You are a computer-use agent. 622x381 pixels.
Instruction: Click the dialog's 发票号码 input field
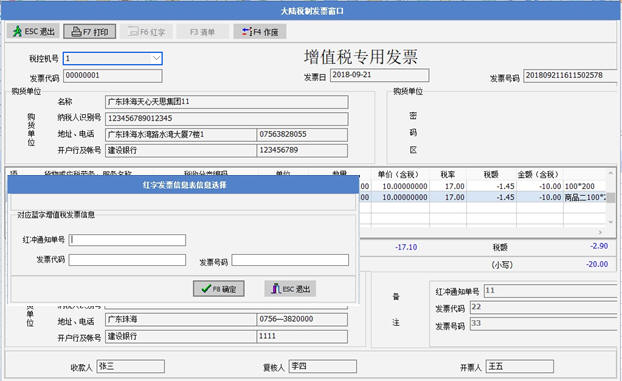pyautogui.click(x=290, y=260)
